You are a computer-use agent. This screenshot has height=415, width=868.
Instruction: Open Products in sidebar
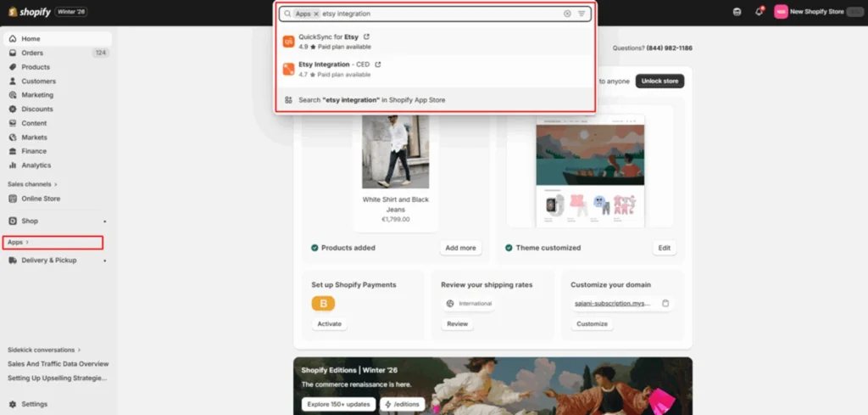tap(58, 67)
